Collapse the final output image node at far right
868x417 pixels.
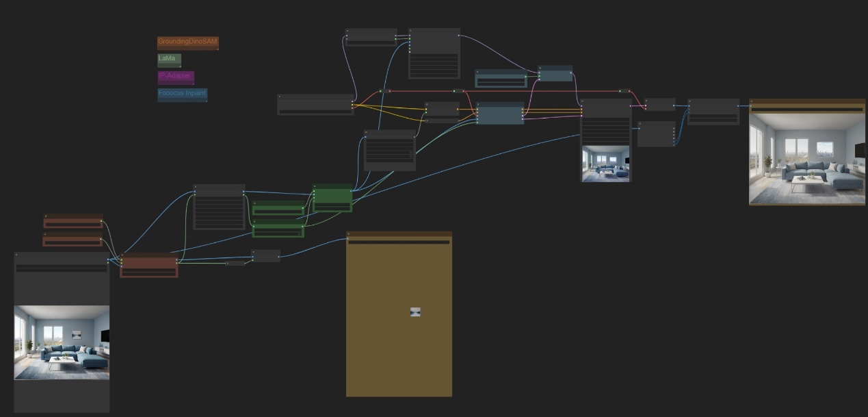pos(752,102)
